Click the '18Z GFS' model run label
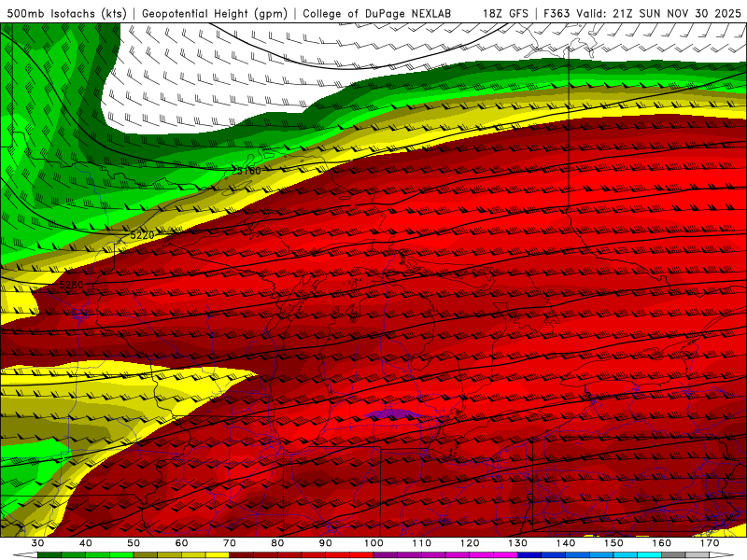 coord(506,13)
